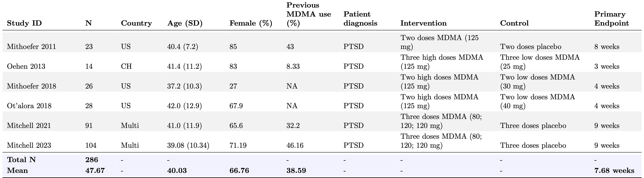This screenshot has width=644, height=178.
Task: Select the Total N value 286
Action: click(91, 160)
